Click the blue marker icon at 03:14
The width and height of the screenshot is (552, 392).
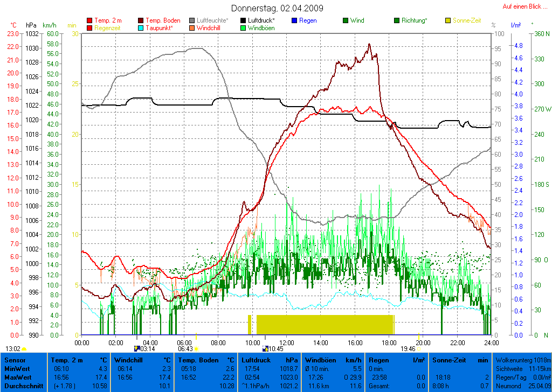137,349
